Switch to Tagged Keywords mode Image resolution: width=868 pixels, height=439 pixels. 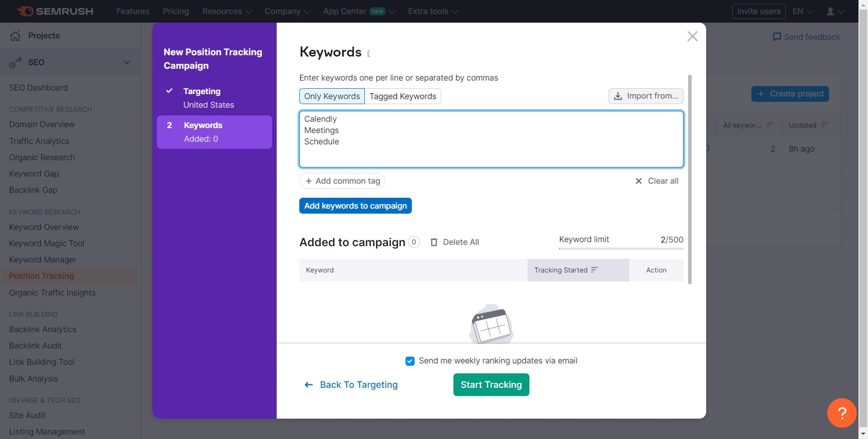[x=403, y=96]
